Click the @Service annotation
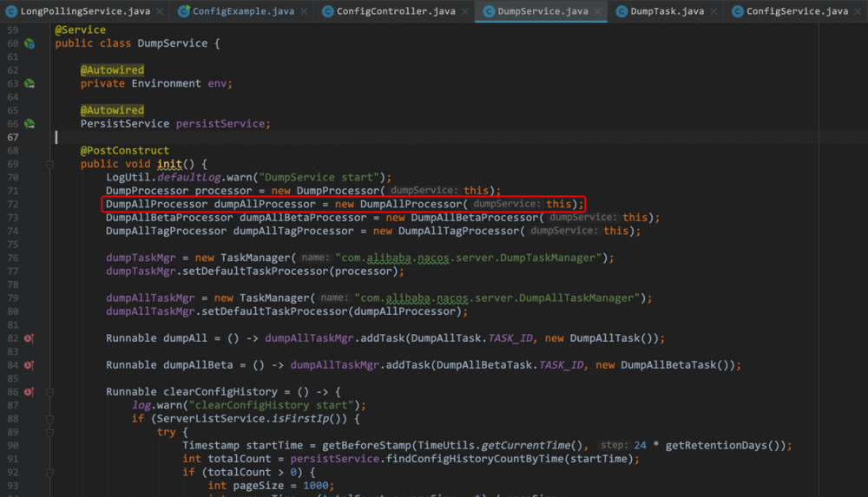 coord(80,29)
